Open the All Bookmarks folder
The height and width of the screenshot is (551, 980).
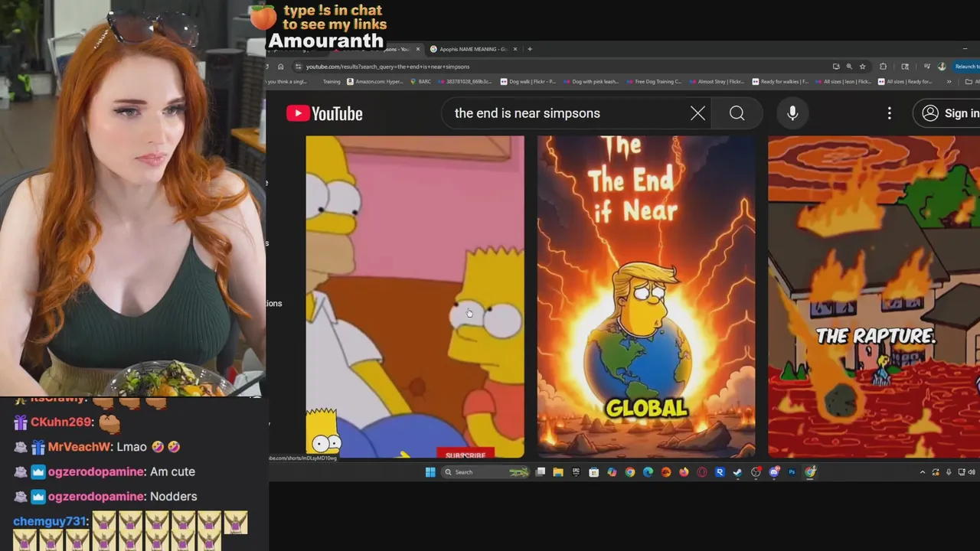pos(971,82)
